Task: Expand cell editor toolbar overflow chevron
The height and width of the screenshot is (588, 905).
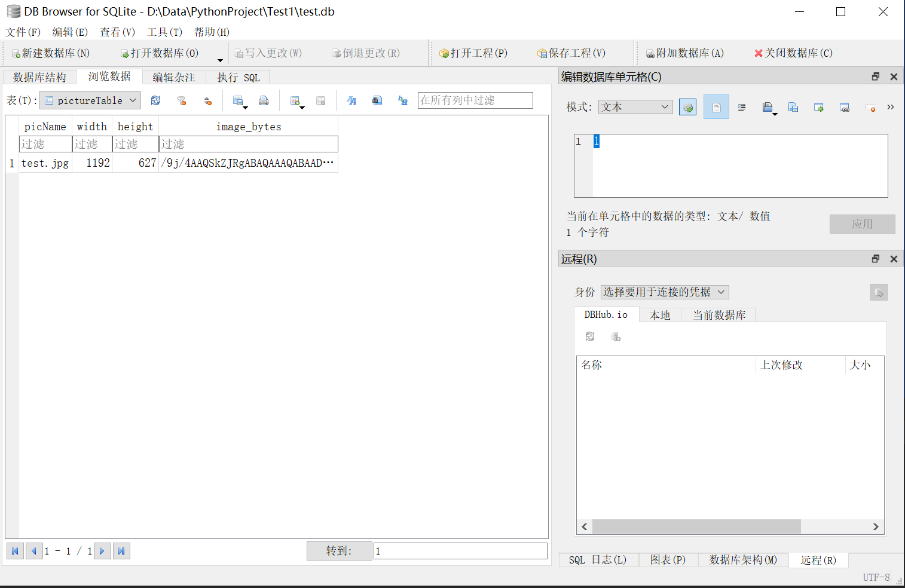Action: 891,107
